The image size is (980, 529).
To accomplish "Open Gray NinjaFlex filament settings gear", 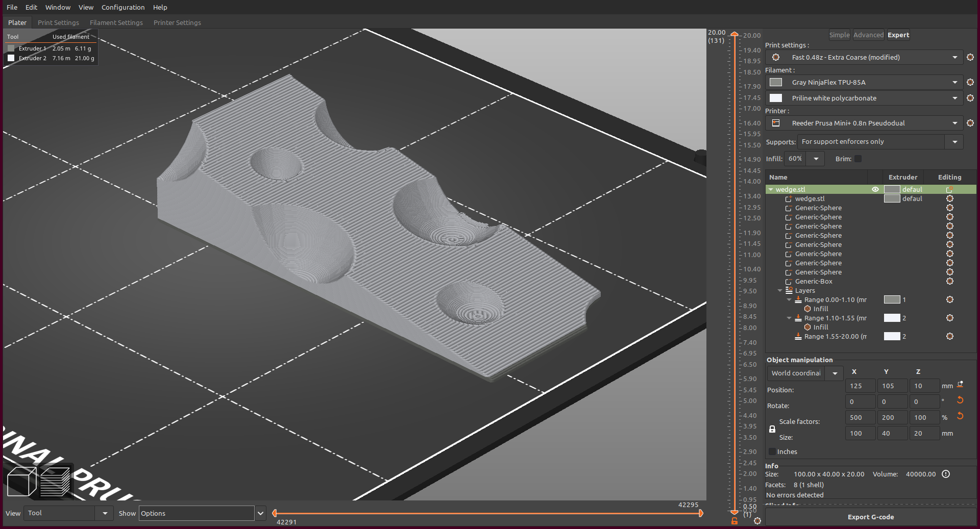I will 970,82.
